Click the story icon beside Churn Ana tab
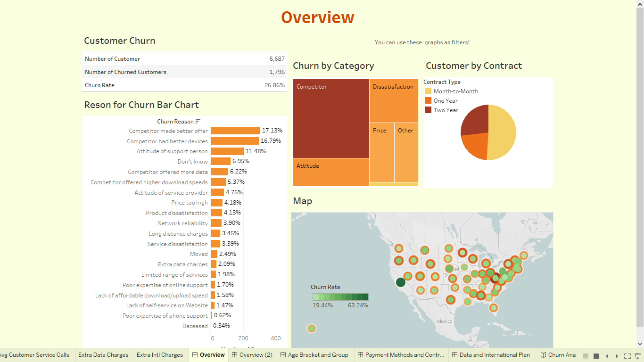Viewport: 644px width, 362px height. tap(543, 355)
